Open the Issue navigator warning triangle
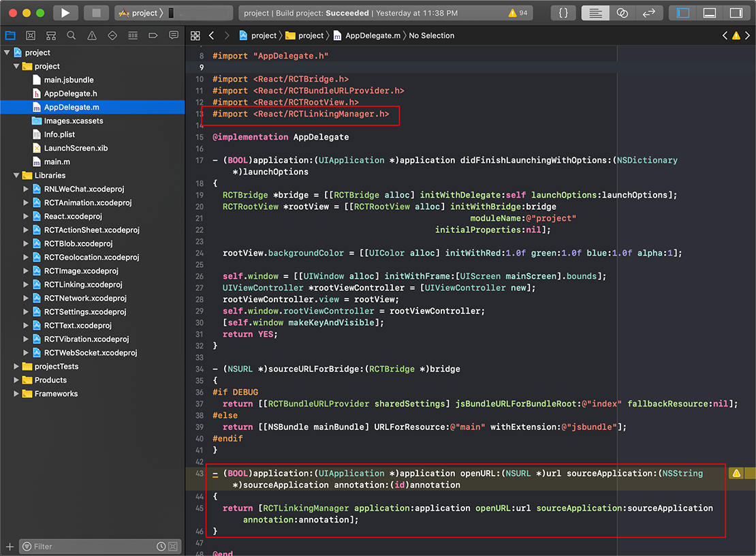The height and width of the screenshot is (556, 756). (x=92, y=35)
